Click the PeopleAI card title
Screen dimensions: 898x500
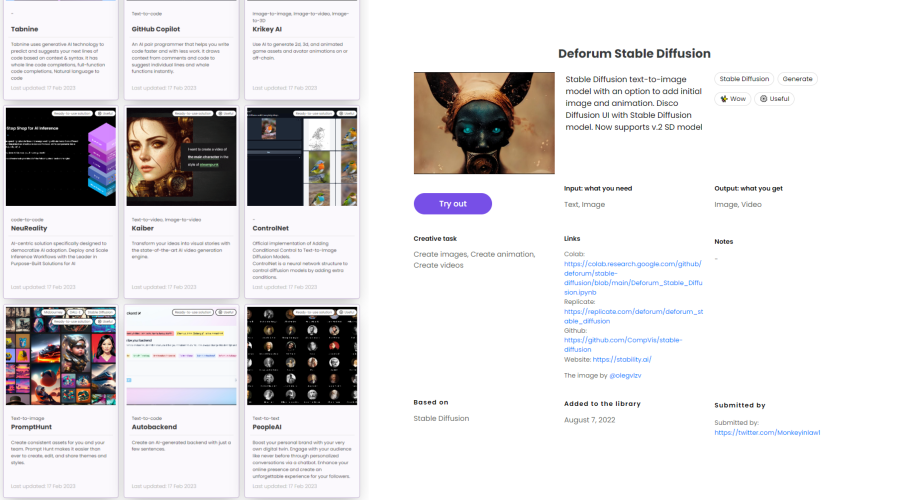click(267, 427)
